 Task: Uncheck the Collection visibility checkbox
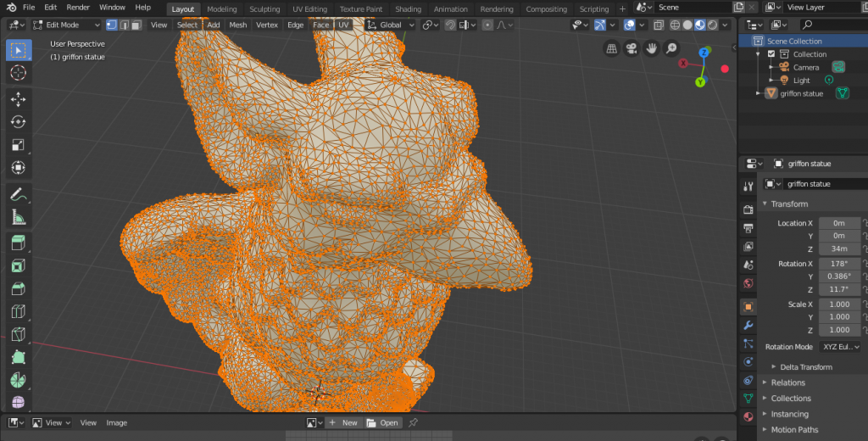click(771, 54)
